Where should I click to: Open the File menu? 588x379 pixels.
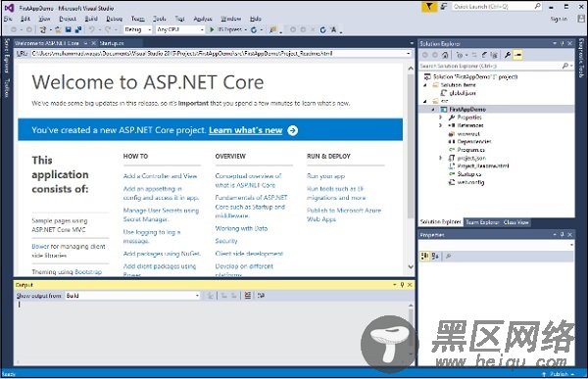[8, 19]
